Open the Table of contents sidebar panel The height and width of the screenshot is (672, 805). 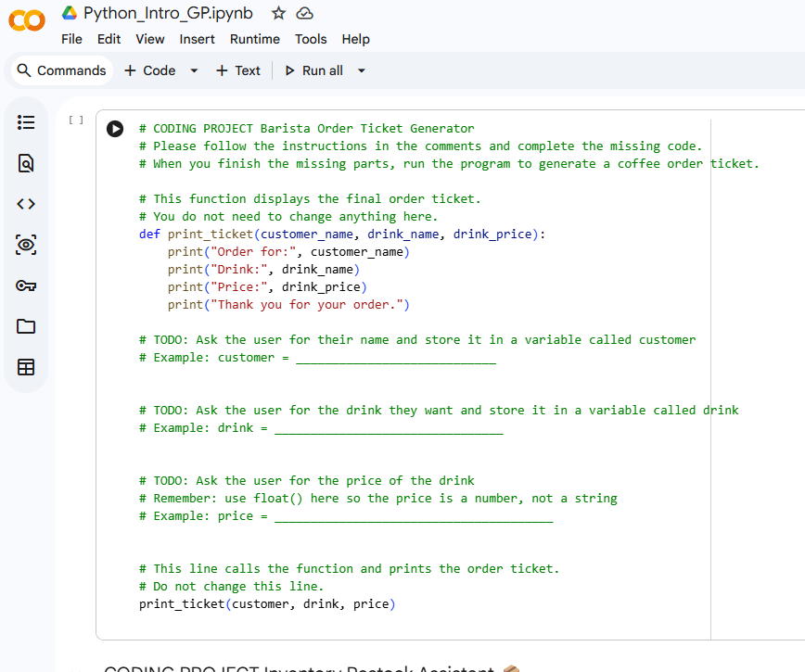pos(26,122)
